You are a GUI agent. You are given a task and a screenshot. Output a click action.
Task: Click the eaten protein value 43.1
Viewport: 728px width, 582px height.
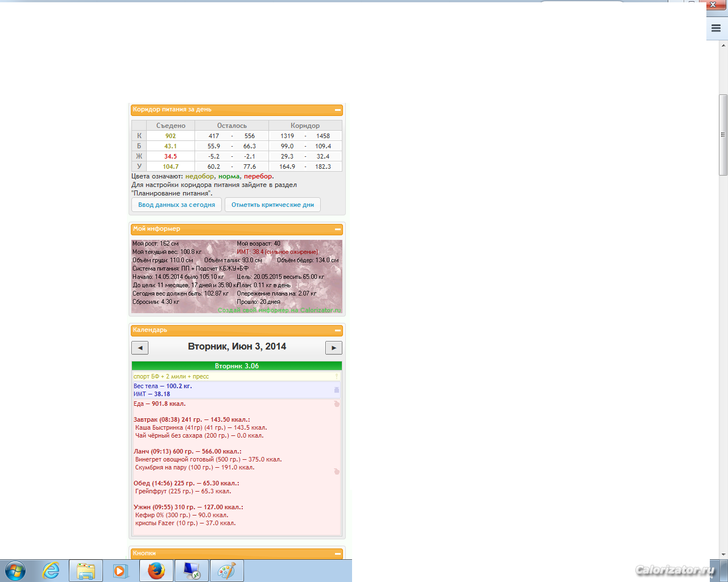click(x=171, y=146)
